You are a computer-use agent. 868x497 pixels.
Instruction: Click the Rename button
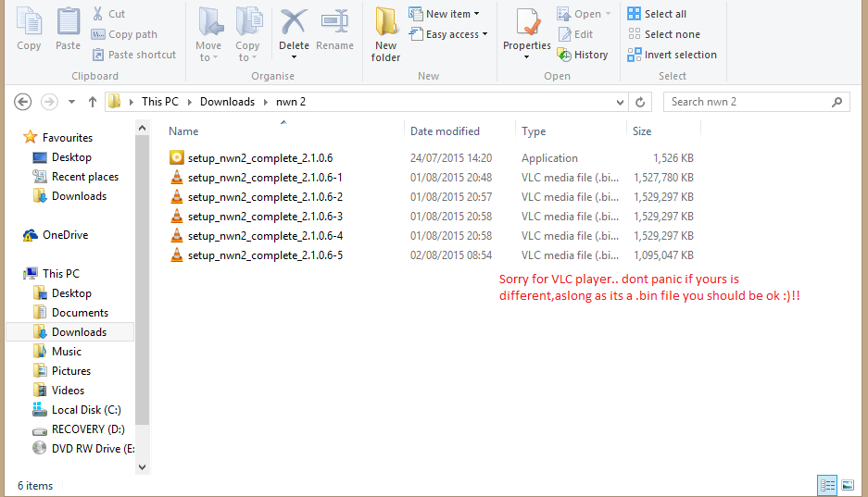[335, 30]
